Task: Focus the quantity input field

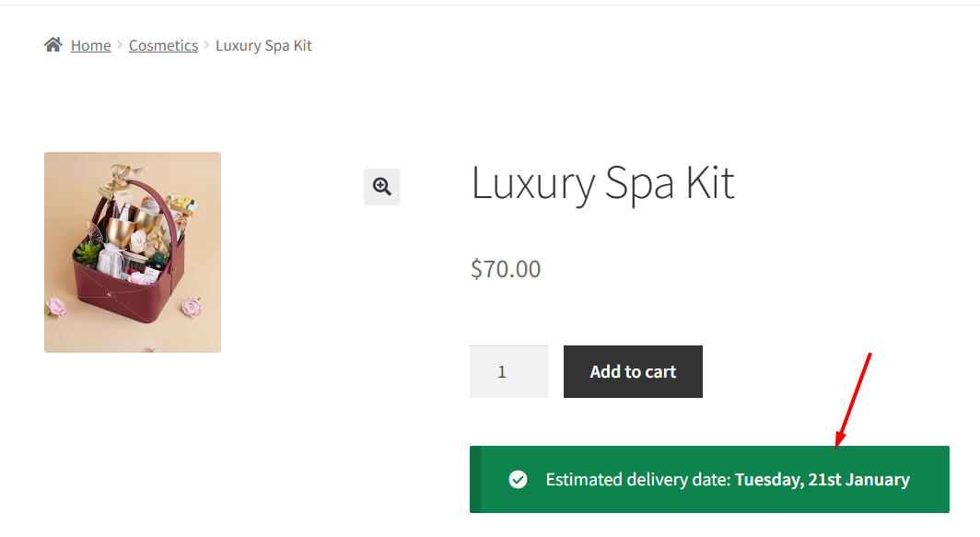Action: click(x=508, y=372)
